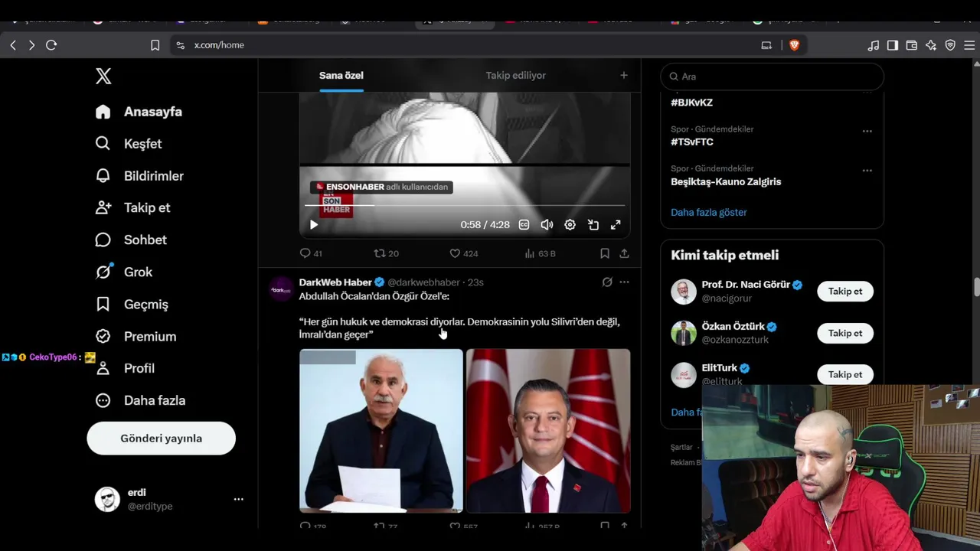Ask Grok about the DarkWeb Haber post
Viewport: 980px width, 551px height.
(x=607, y=282)
